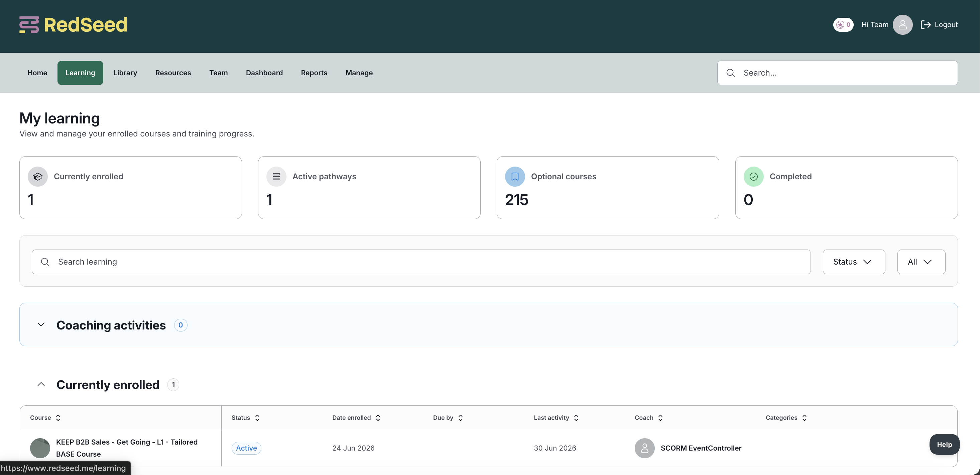Click the RedSeed logo
Viewport: 980px width, 475px height.
pos(74,25)
